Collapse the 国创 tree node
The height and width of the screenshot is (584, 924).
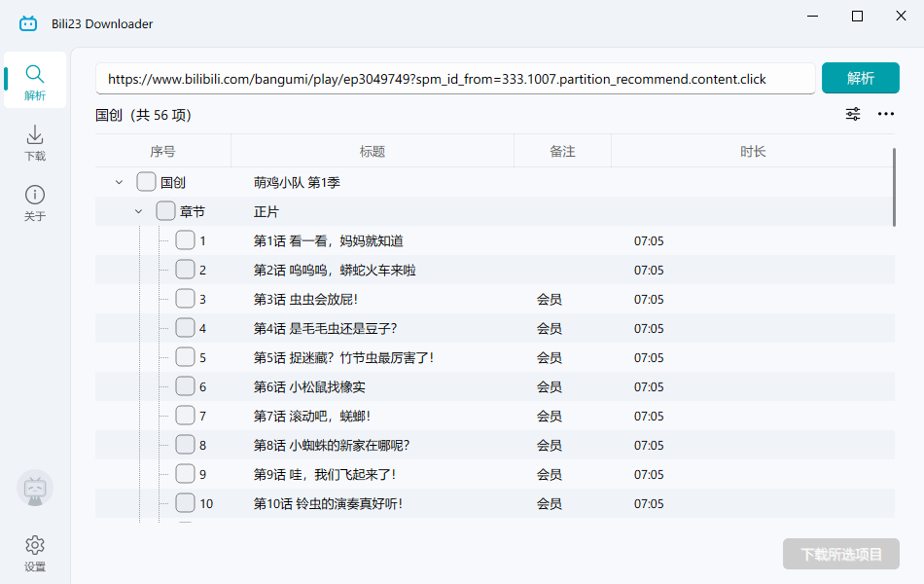[119, 181]
